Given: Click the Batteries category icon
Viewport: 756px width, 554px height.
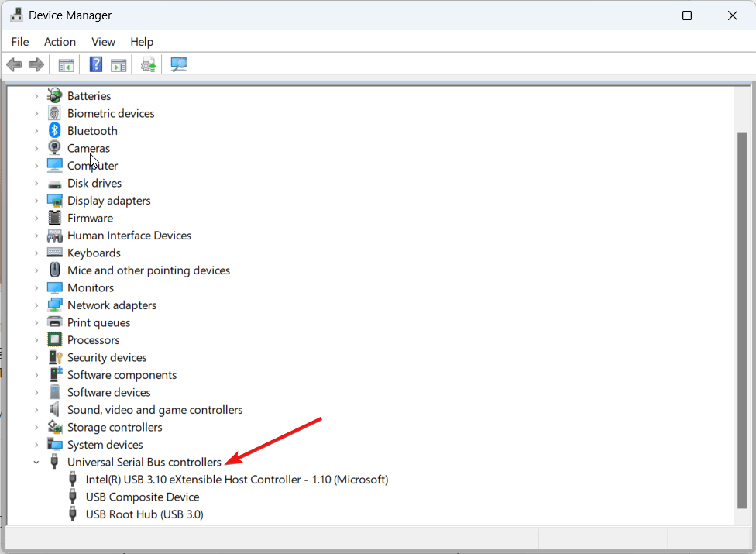Looking at the screenshot, I should (54, 95).
